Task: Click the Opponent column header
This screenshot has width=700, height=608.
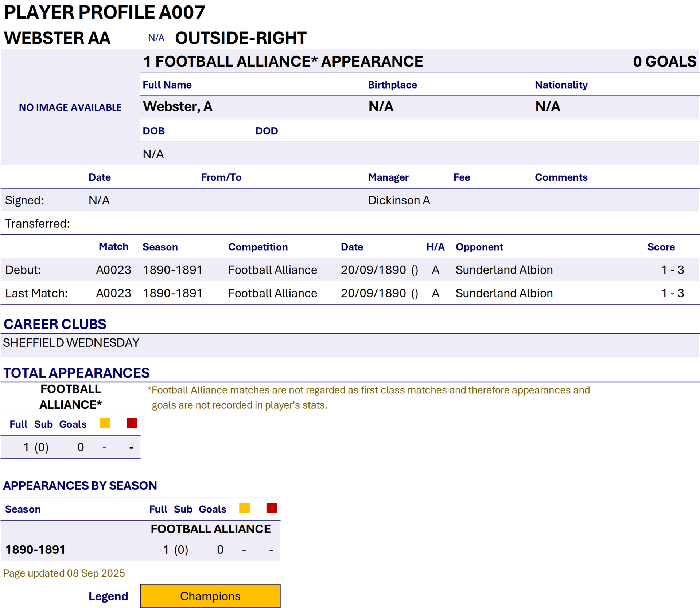Action: (479, 247)
